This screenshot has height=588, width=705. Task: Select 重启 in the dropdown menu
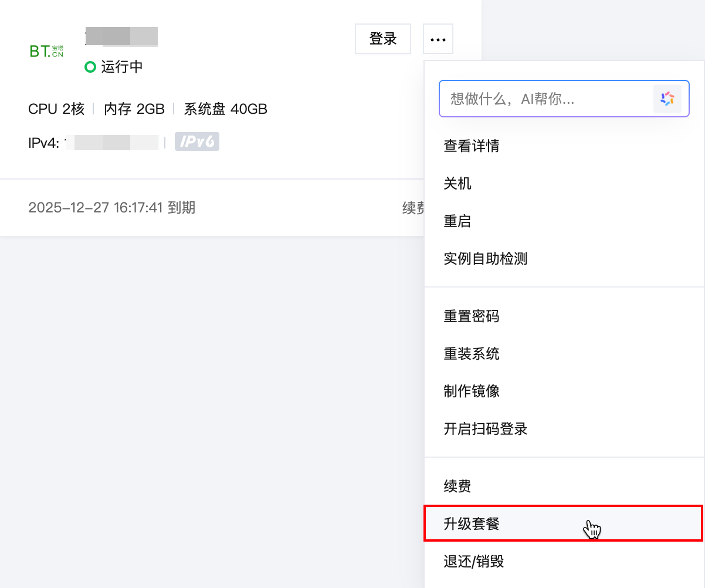coord(457,221)
